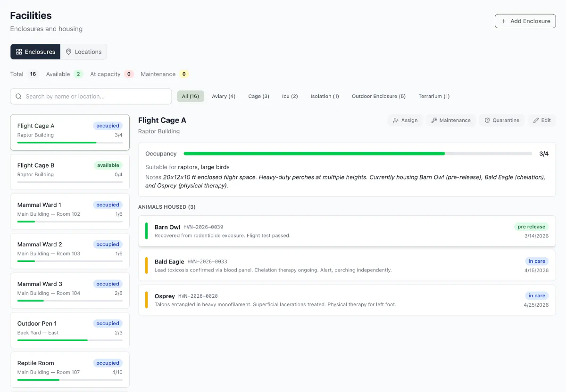
Task: Click the Maintenance button label
Action: click(x=455, y=120)
